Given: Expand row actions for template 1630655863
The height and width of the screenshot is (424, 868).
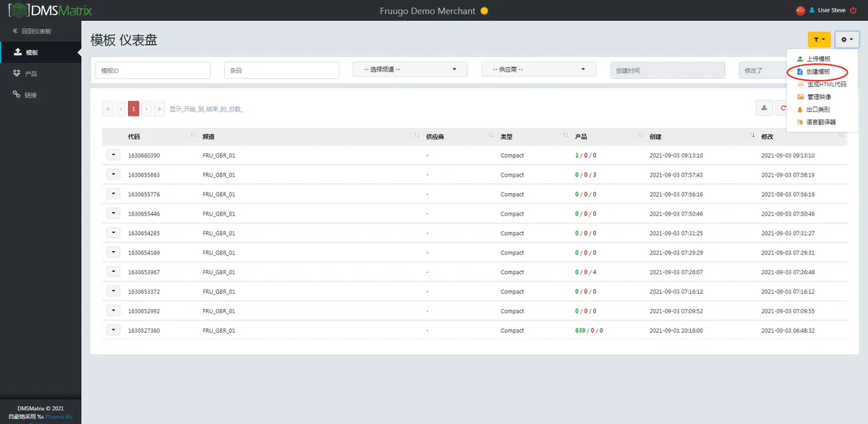Looking at the screenshot, I should (114, 174).
